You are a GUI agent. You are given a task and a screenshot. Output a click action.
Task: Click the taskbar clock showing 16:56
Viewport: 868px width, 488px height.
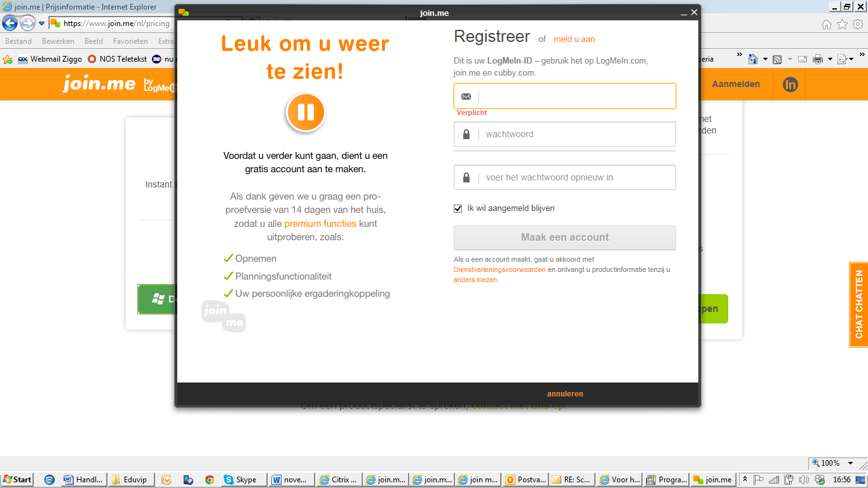(842, 480)
